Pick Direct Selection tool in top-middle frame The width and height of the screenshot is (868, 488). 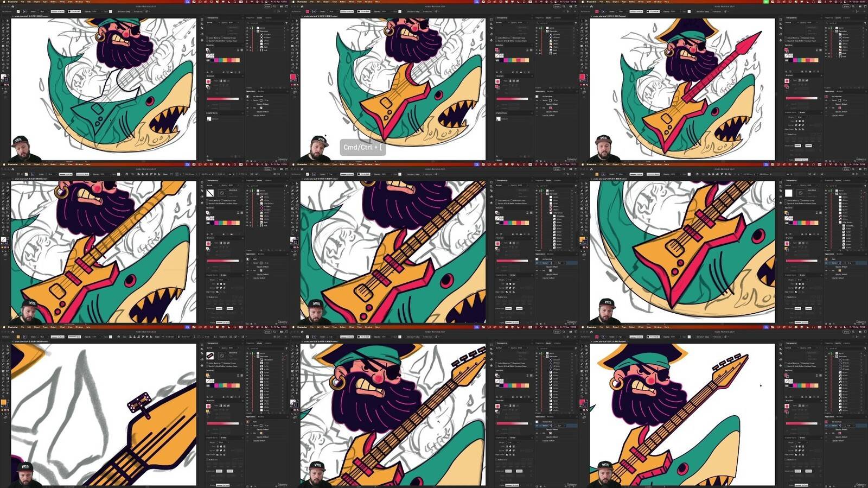tap(297, 21)
